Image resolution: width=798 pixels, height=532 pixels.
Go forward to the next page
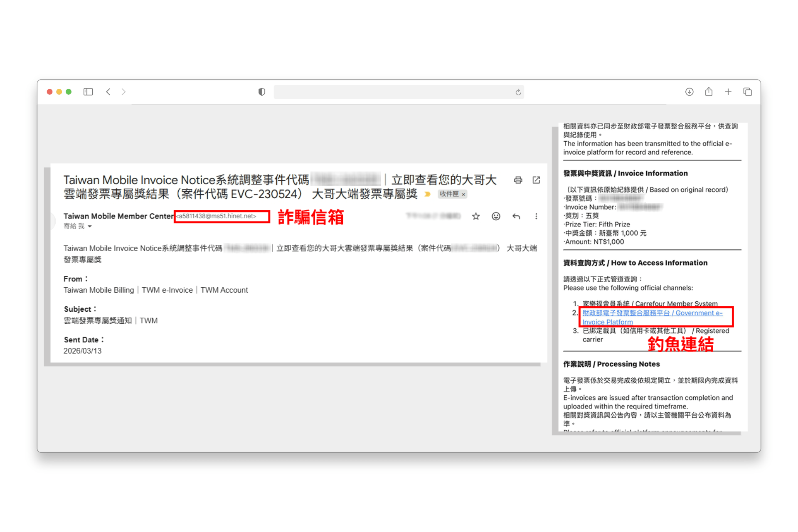123,91
